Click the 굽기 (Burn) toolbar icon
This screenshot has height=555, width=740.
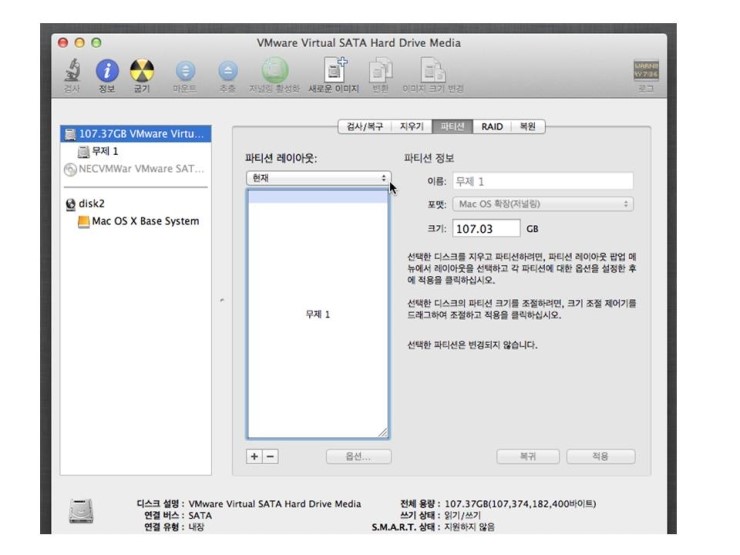(142, 71)
